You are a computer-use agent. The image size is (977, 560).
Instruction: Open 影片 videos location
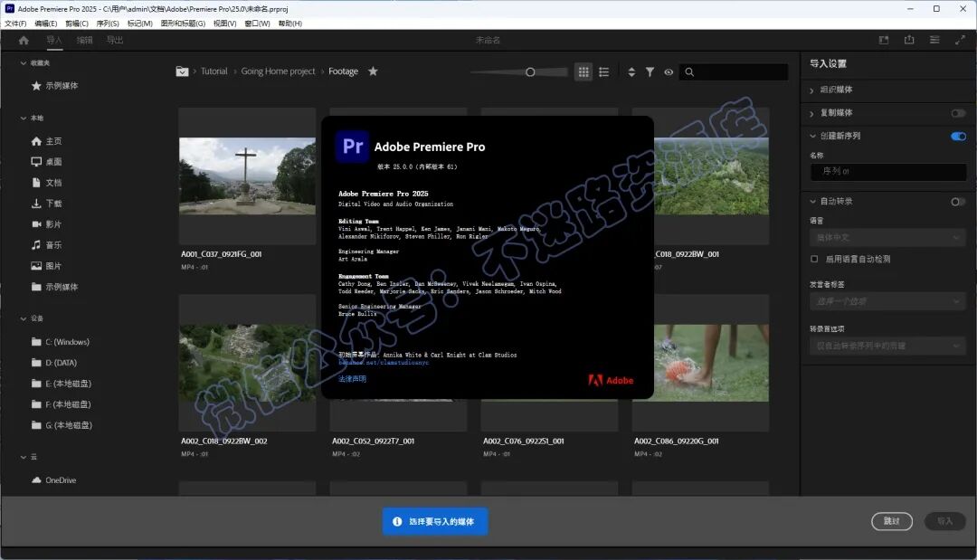click(x=47, y=224)
